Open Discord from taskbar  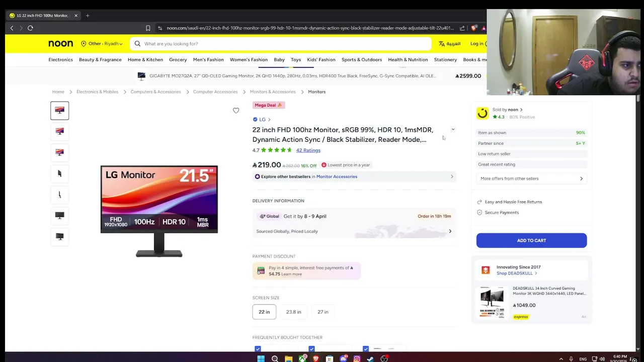(x=343, y=358)
